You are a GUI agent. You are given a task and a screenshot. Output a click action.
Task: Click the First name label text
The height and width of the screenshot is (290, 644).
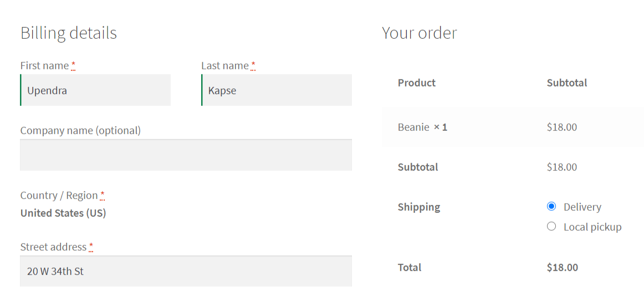coord(44,66)
